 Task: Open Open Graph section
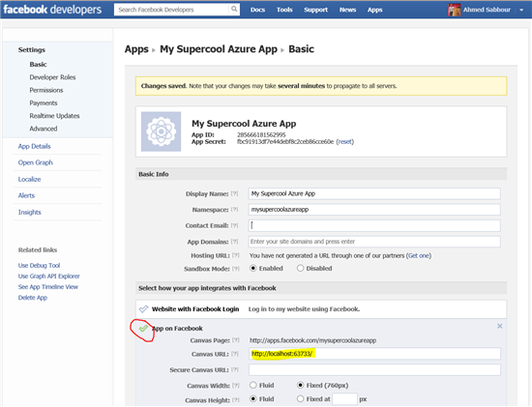point(35,162)
